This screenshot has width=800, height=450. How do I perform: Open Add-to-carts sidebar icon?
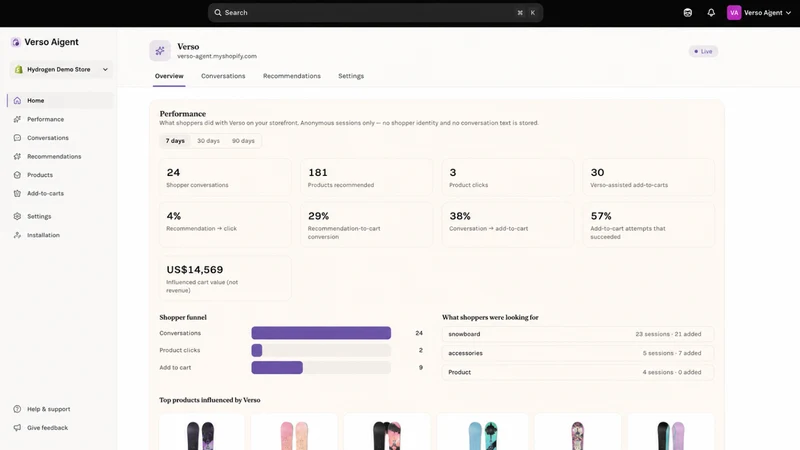point(17,193)
